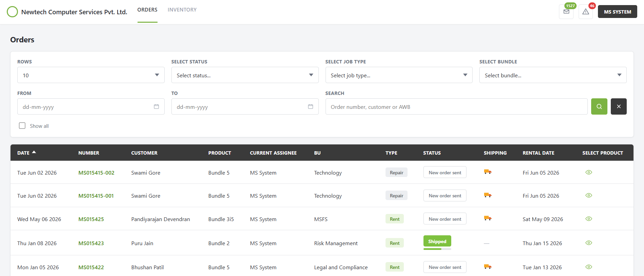Click New order sent status for MS015422
The image size is (644, 276).
(x=445, y=267)
